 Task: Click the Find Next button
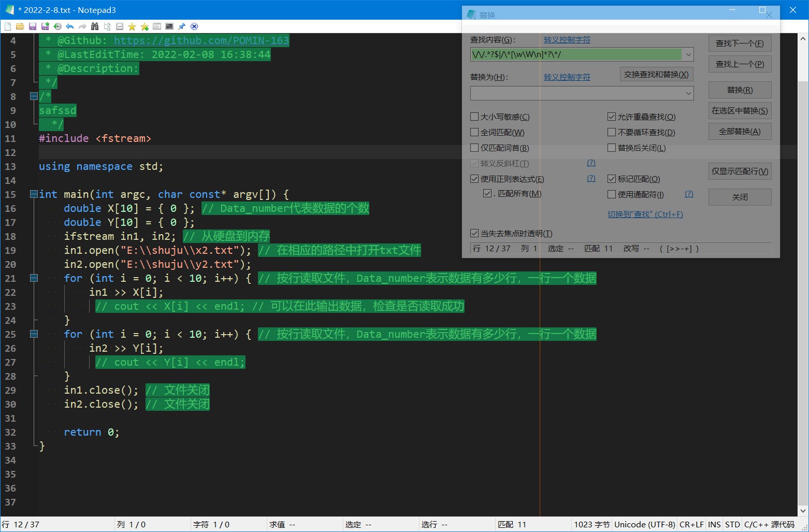click(x=740, y=44)
